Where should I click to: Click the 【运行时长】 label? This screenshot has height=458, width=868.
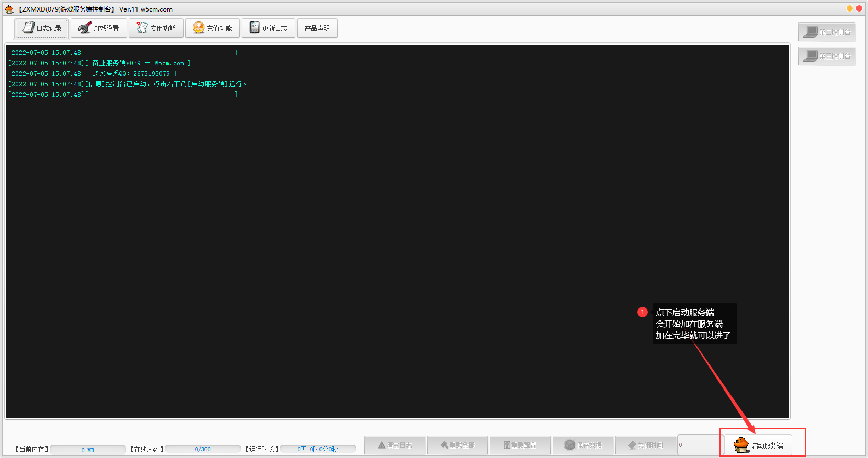pyautogui.click(x=262, y=449)
